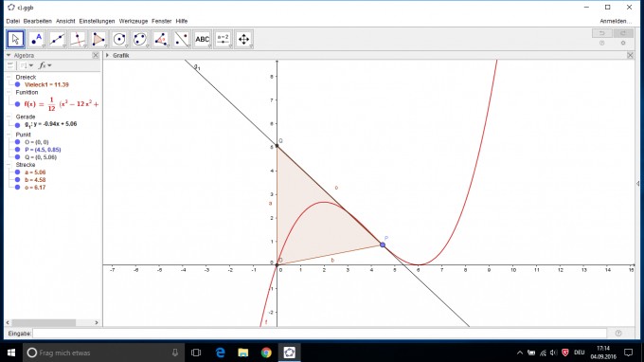This screenshot has width=644, height=362.
Task: Collapse the Punkt group
Action: [9, 135]
